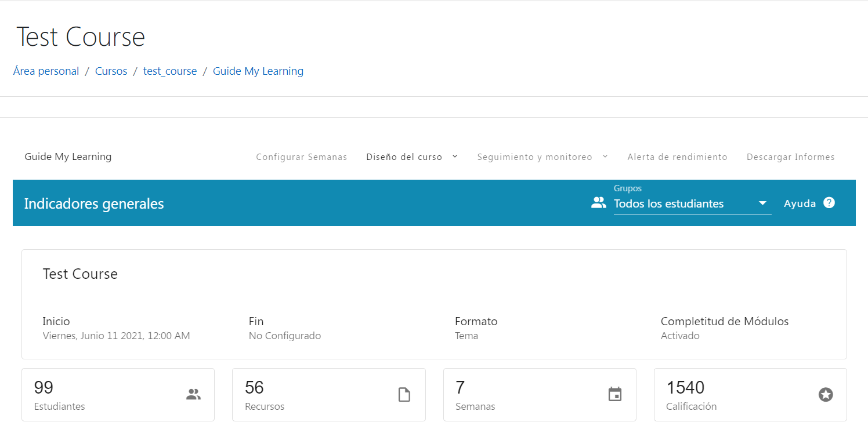Open the Guide My Learning breadcrumb link

[x=258, y=71]
